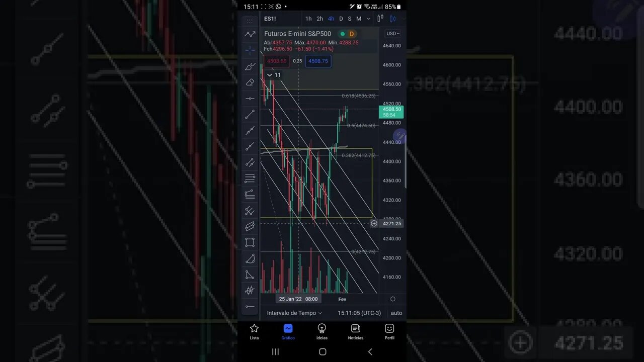Screen dimensions: 644x362
Task: Open the timezone 15:11:05 (UTC-3) setting
Action: (359, 313)
